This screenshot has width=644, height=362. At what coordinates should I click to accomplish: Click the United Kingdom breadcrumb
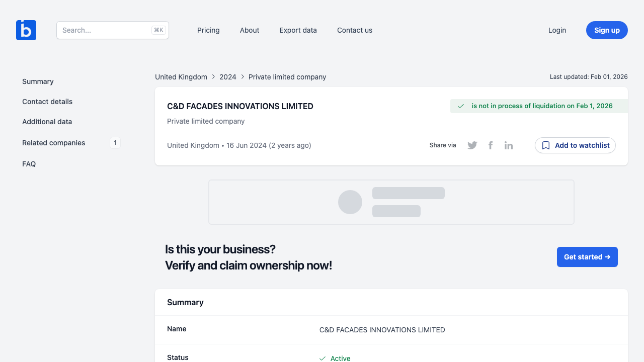coord(181,77)
